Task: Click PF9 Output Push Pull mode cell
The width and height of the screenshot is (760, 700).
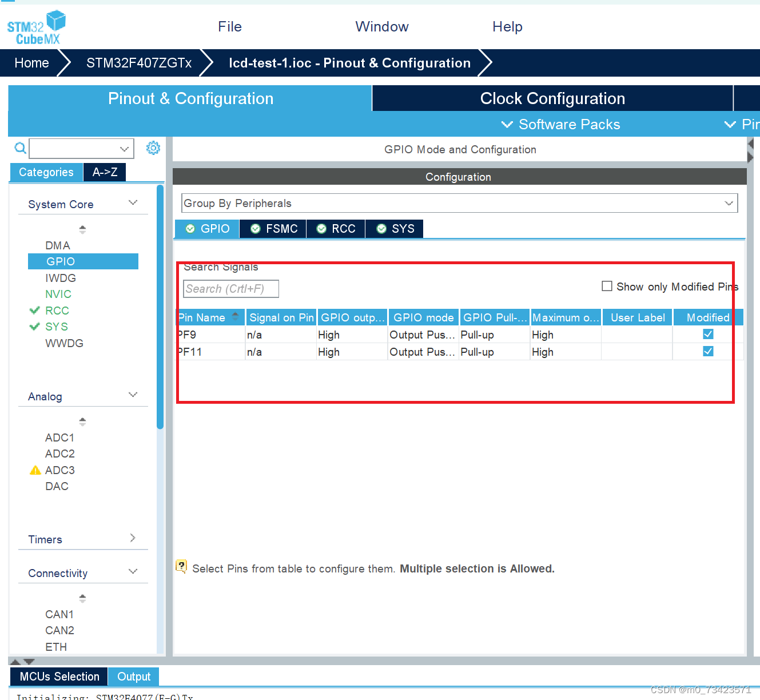Action: click(423, 335)
